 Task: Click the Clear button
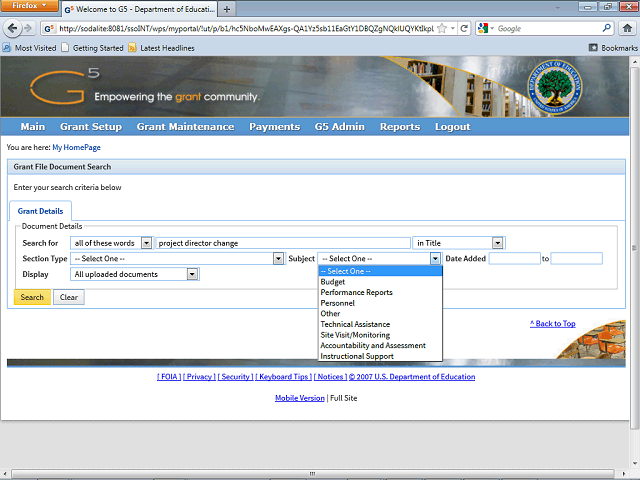69,297
